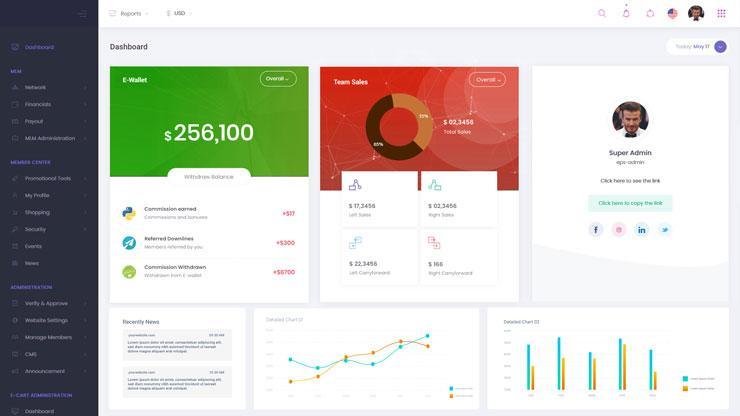Change language via US flag icon
The image size is (740, 416).
tap(673, 13)
